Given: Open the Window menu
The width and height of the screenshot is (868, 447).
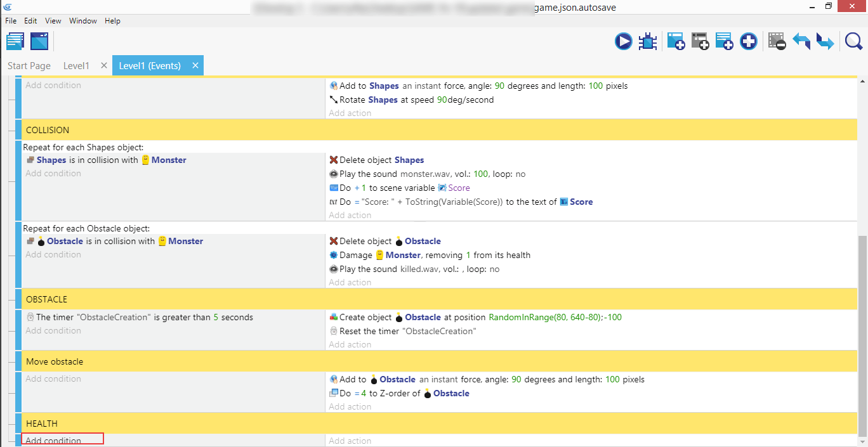Looking at the screenshot, I should click(83, 21).
